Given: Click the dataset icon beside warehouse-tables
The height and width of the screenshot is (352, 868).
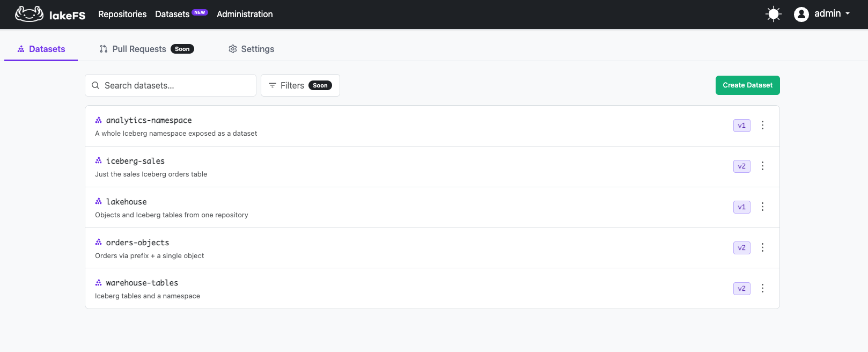Looking at the screenshot, I should [98, 283].
